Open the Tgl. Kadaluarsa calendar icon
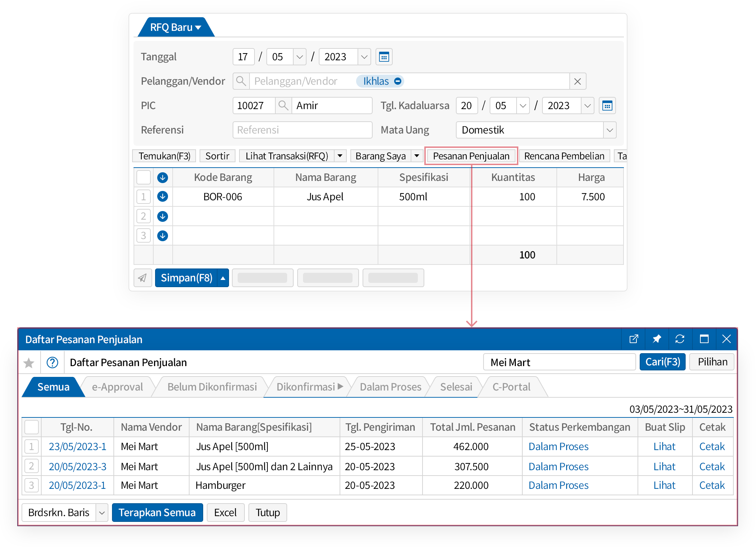Screen dimensions: 756x547 (x=607, y=106)
